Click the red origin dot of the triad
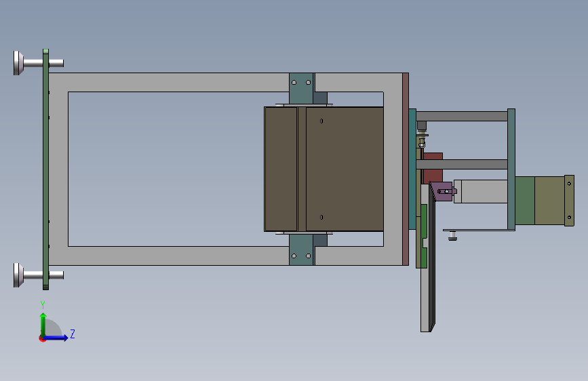 [x=42, y=339]
